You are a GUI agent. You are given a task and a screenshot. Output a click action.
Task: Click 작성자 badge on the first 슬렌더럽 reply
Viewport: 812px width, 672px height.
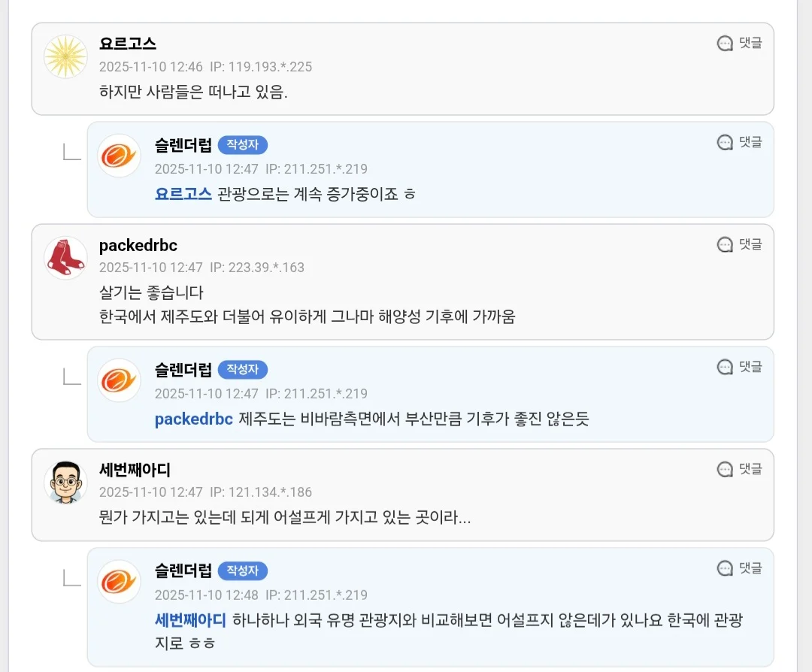[x=243, y=145]
